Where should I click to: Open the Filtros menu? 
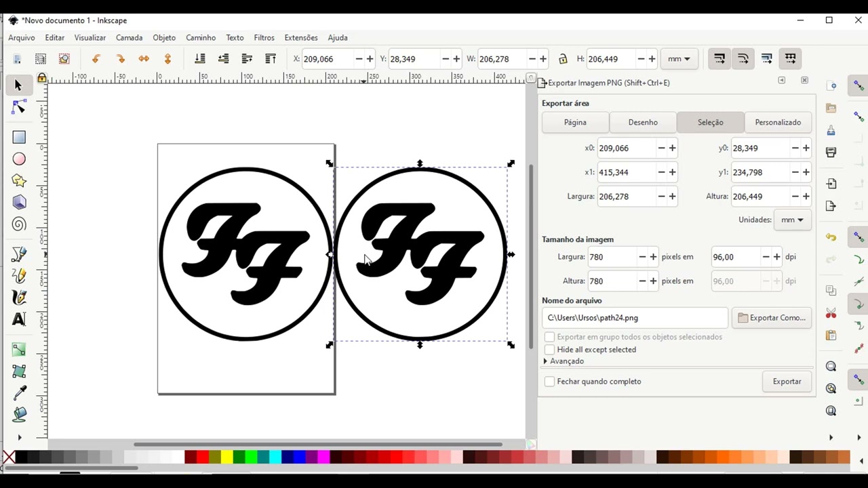(264, 38)
